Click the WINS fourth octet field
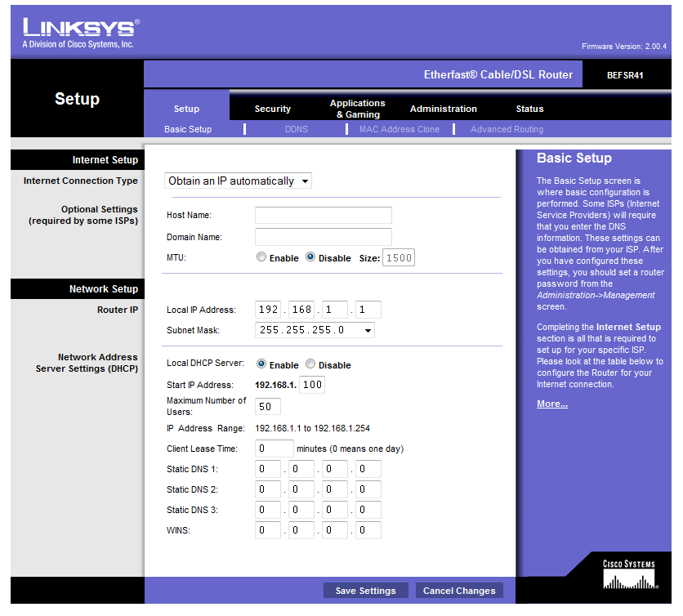 368,530
